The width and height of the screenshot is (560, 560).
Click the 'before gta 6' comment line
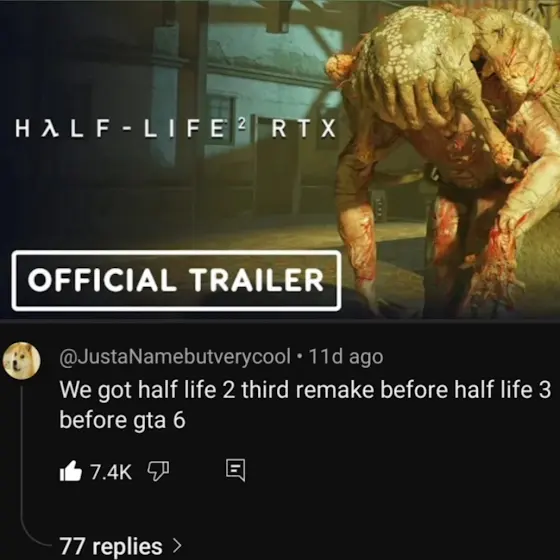pos(122,420)
